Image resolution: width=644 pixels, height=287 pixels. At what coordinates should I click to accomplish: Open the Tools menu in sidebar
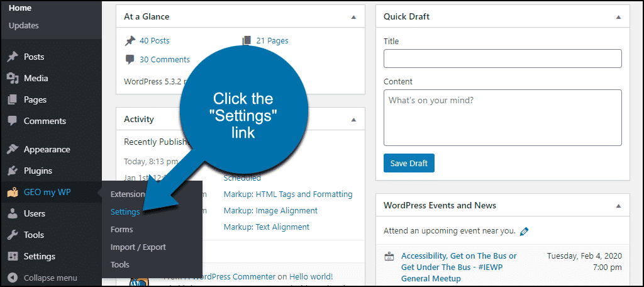(x=34, y=235)
